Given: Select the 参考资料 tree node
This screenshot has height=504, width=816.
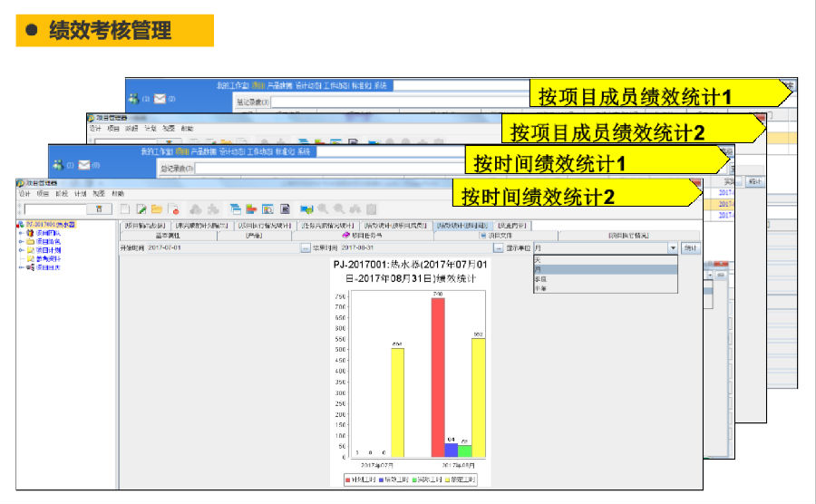Looking at the screenshot, I should pos(48,258).
